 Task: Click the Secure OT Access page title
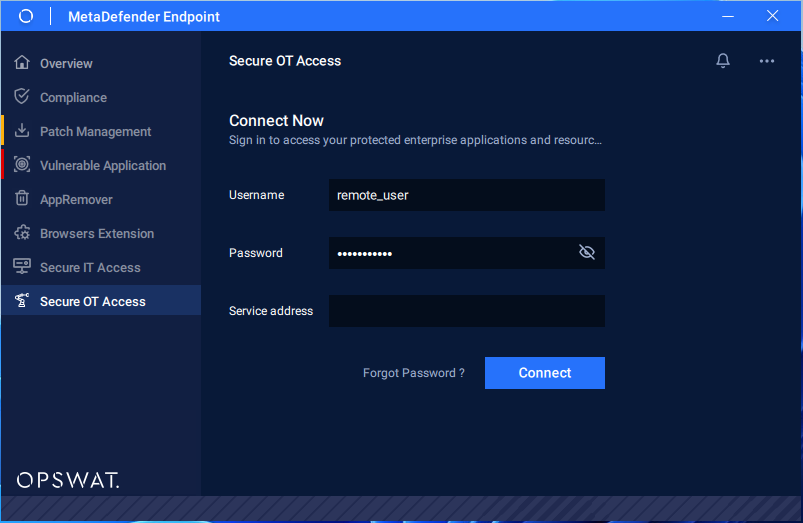tap(285, 61)
